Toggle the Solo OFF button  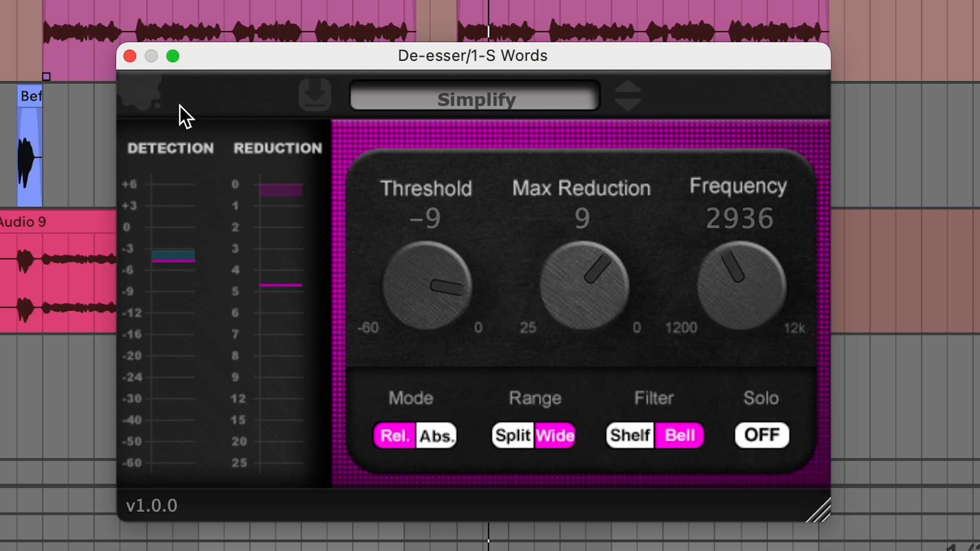point(762,435)
